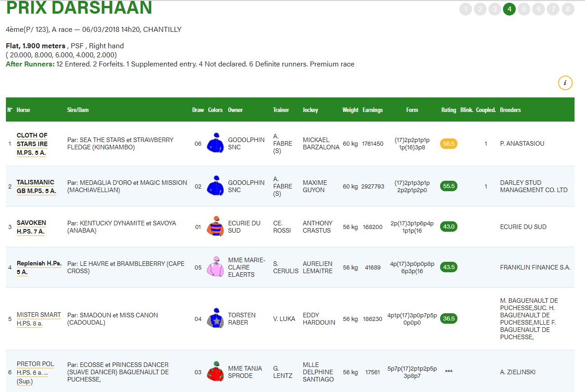Click the orange 56.5 rating badge
Image resolution: width=585 pixels, height=392 pixels.
[449, 143]
